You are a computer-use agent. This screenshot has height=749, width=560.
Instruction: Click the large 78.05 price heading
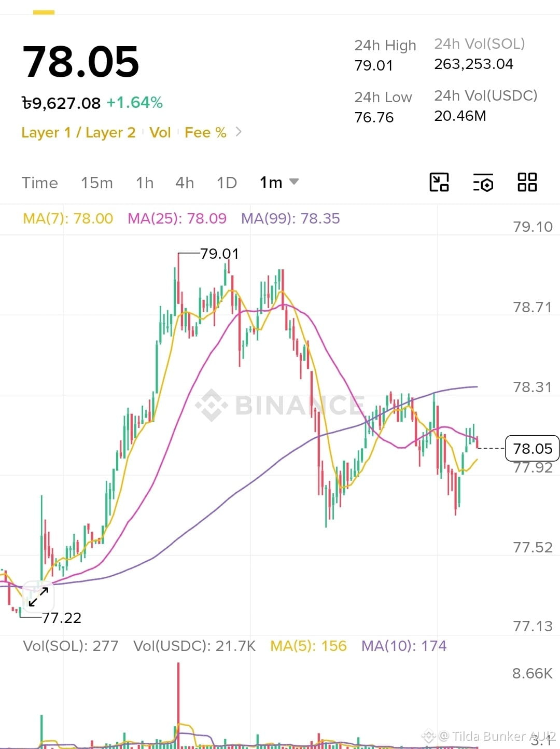[x=81, y=62]
